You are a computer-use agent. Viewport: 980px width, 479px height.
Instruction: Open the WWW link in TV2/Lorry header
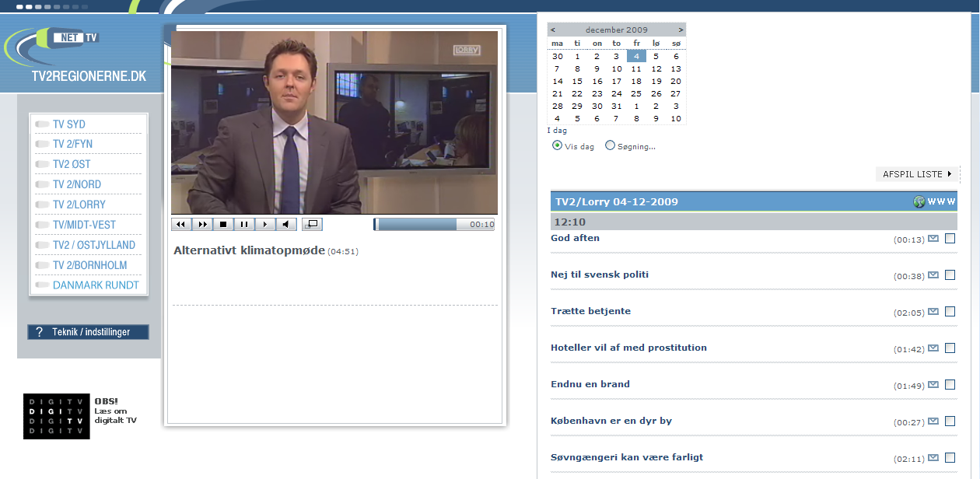pos(941,202)
